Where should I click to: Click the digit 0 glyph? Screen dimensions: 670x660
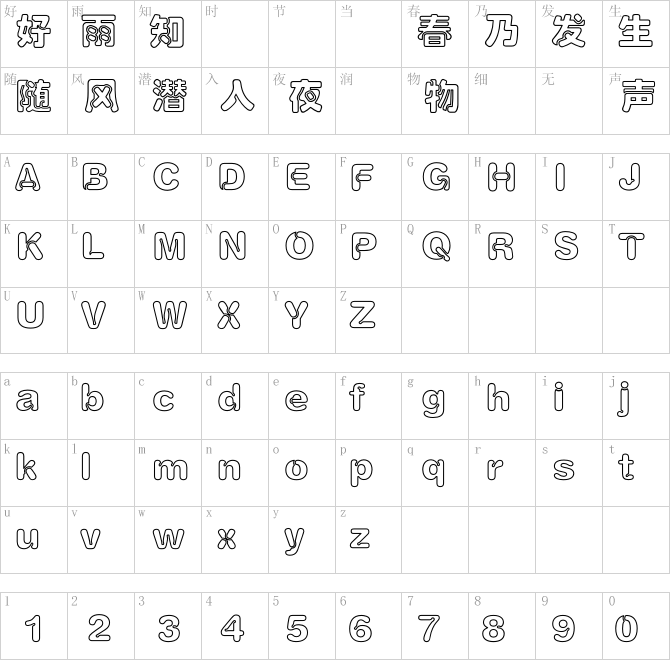pyautogui.click(x=626, y=628)
